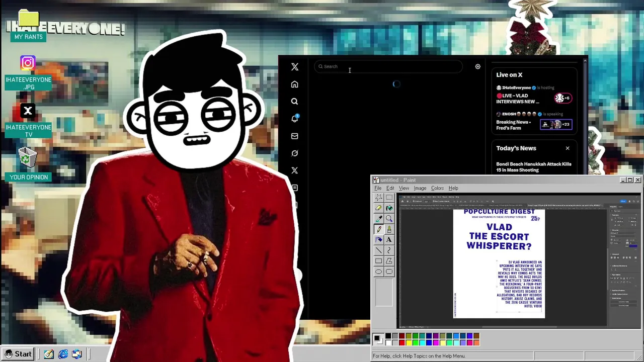Select the Curve tool in Paint
This screenshot has height=362, width=644.
389,250
